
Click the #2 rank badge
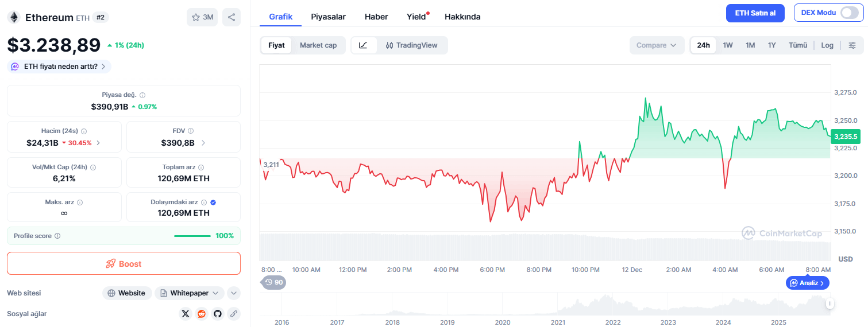[x=101, y=17]
